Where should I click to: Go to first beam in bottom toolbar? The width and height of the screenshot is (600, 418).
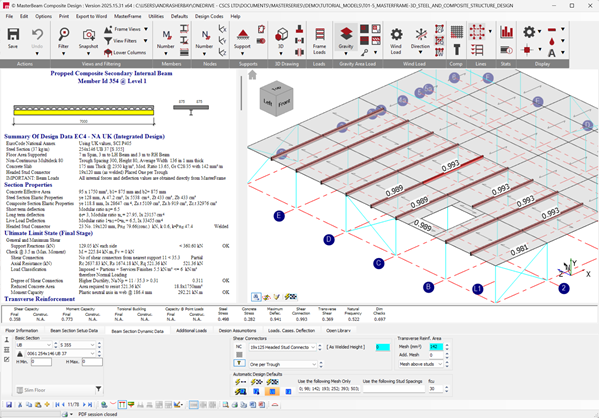pos(57,405)
